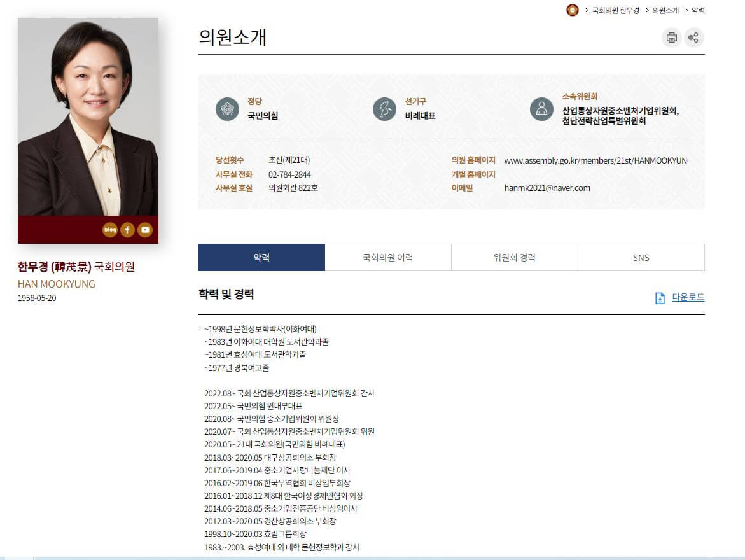Click the 선거구 constituency map icon
Screen dimensions: 745x560
(x=383, y=109)
